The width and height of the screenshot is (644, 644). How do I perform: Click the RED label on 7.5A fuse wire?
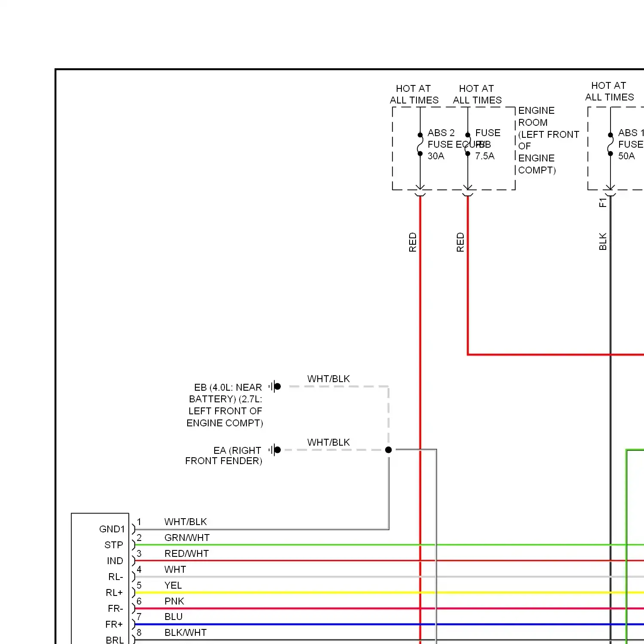tap(460, 242)
